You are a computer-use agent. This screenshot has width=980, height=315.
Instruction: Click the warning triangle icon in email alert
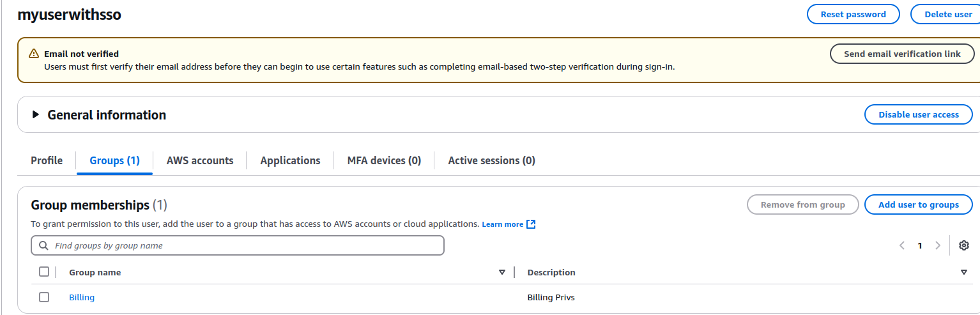tap(34, 54)
